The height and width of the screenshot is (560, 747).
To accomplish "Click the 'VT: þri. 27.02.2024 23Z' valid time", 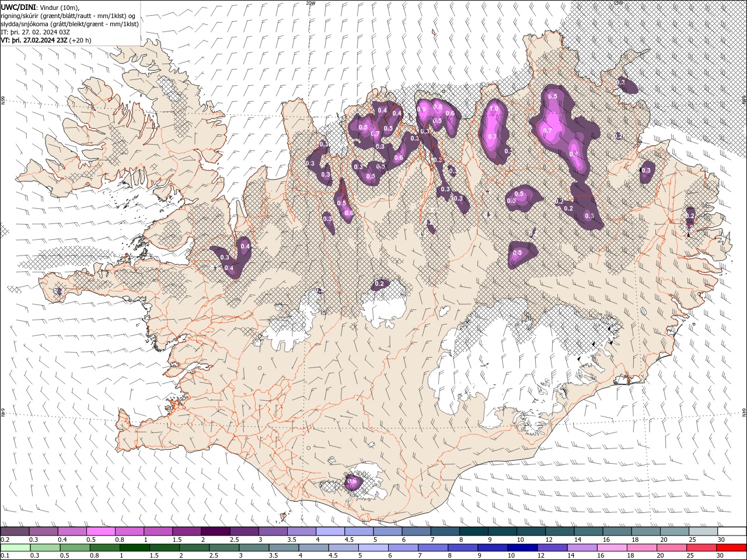I will [34, 40].
